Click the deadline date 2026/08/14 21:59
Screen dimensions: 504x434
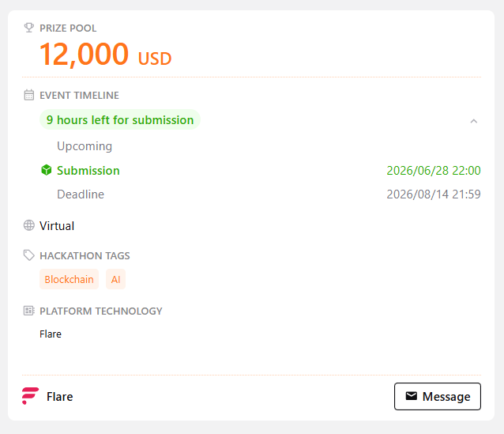(434, 194)
